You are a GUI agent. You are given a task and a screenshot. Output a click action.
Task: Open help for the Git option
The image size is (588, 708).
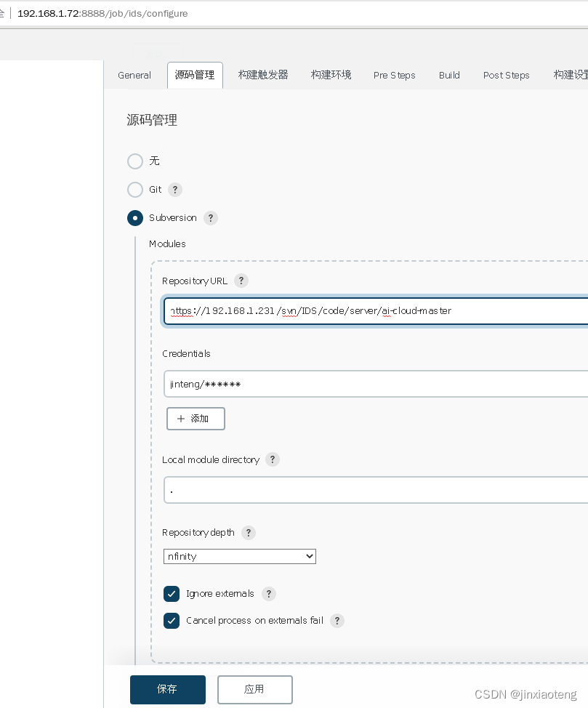175,190
